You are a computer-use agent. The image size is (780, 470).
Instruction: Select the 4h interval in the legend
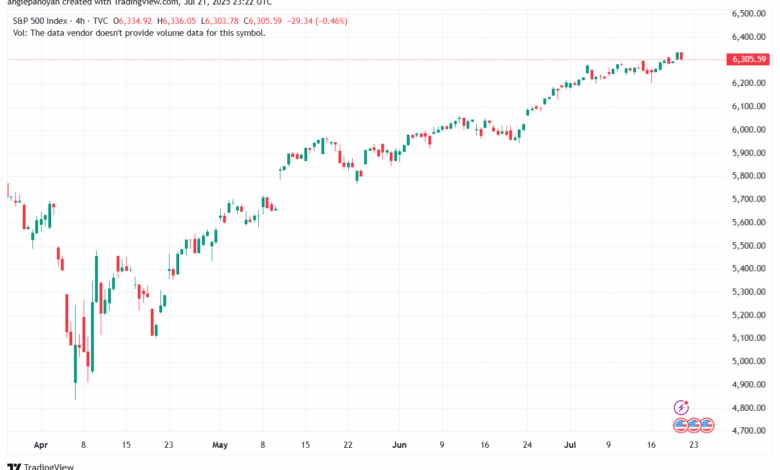[x=80, y=21]
